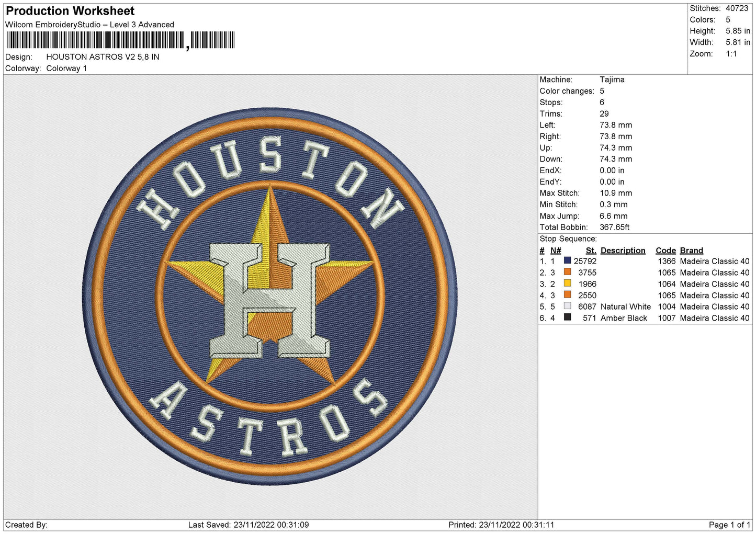Click stitch count 571 in stop 6
The width and height of the screenshot is (756, 534).
pos(590,318)
